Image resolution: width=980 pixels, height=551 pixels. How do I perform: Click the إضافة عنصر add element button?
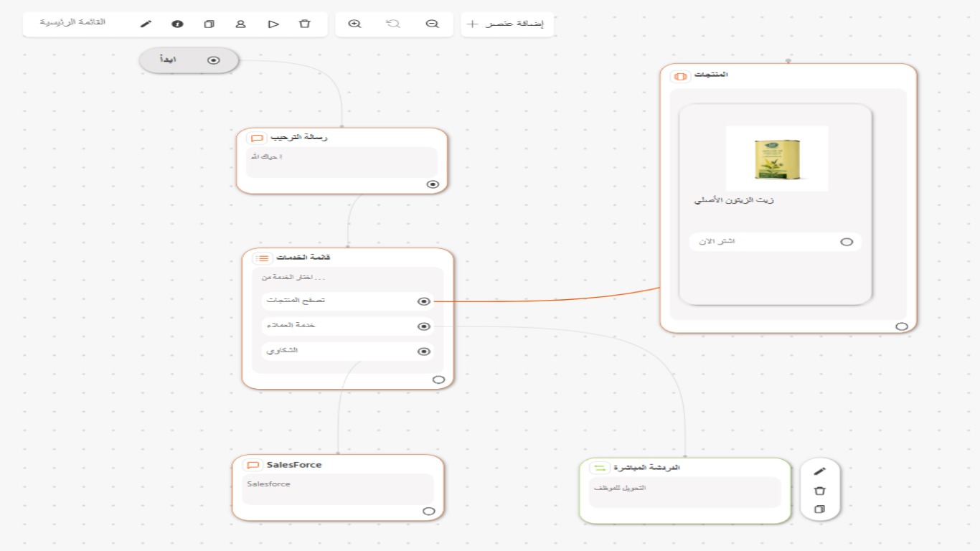507,24
